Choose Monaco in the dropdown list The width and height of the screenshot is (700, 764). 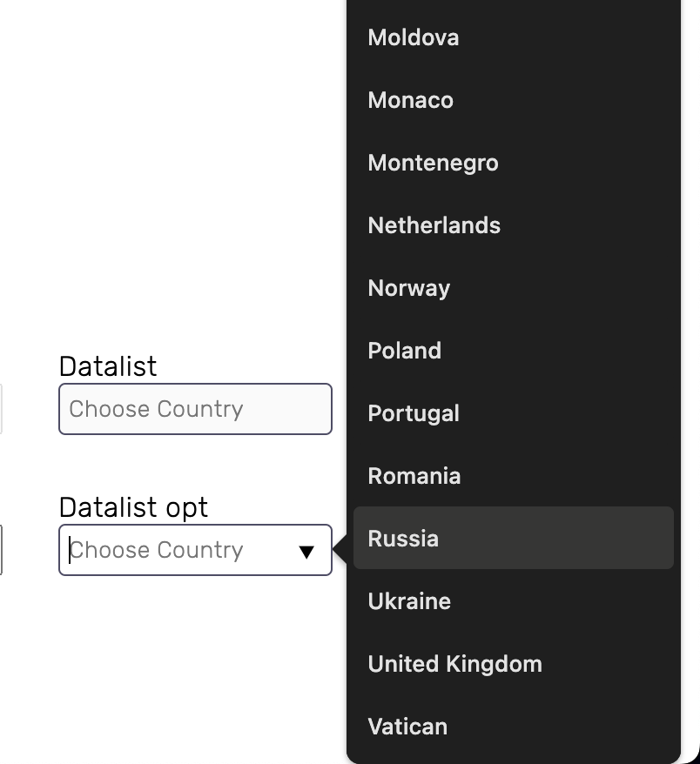click(514, 100)
